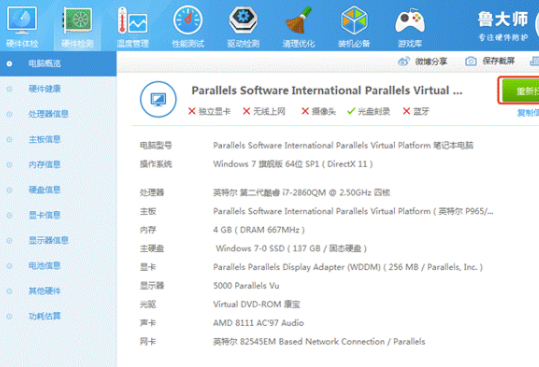This screenshot has height=367, width=539.
Task: Click the 5000 Parallels Vu monitor value
Action: coord(246,286)
